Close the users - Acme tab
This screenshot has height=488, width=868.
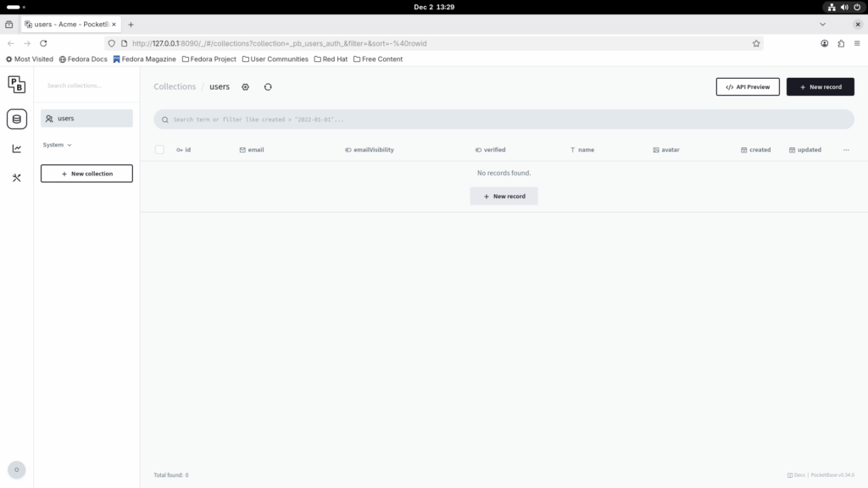[x=114, y=25]
